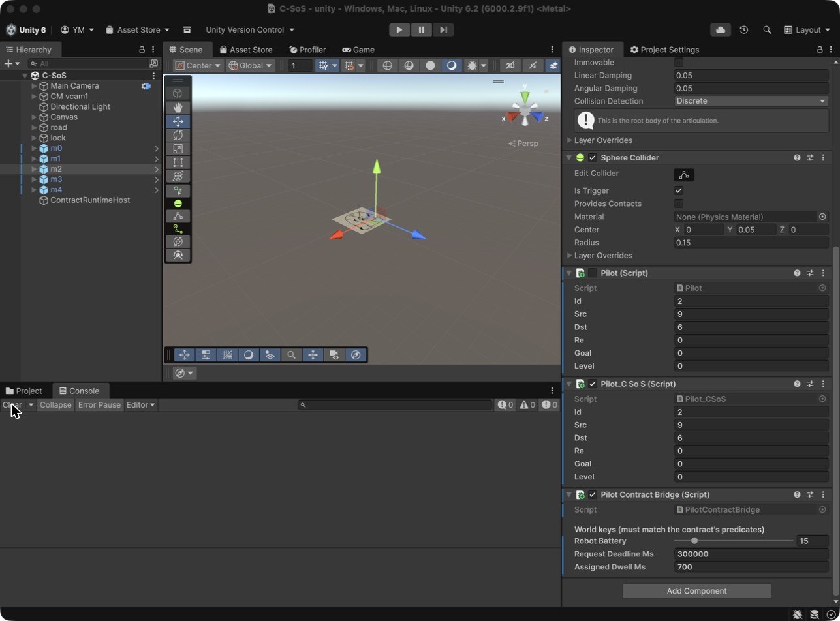
Task: Click the Step frame button
Action: coord(443,30)
